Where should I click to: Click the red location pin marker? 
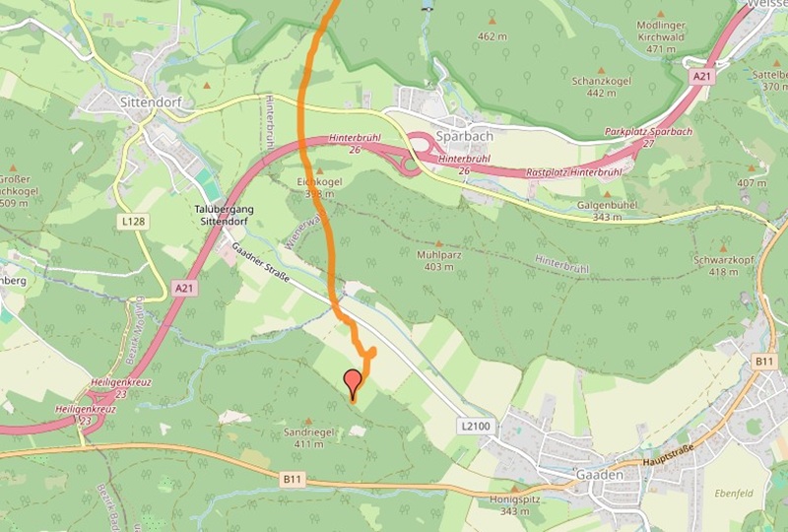[353, 383]
